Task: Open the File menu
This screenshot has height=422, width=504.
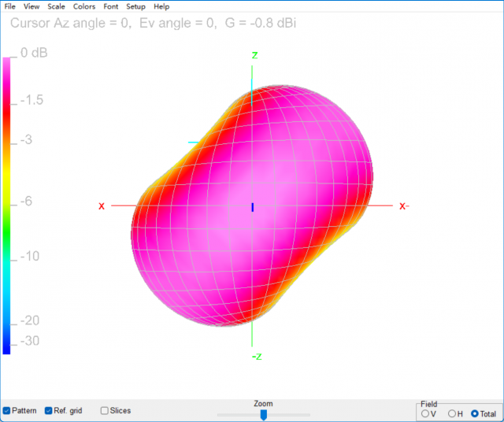Action: (x=10, y=6)
